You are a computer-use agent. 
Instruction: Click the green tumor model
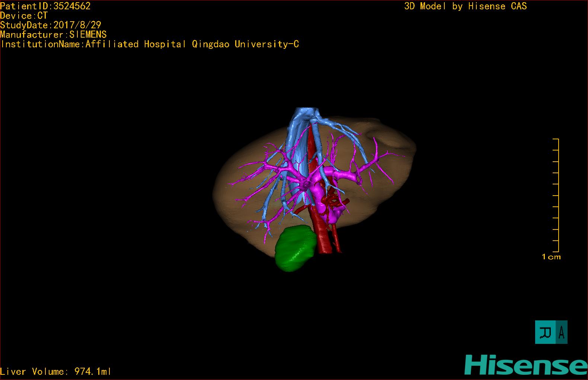point(296,248)
